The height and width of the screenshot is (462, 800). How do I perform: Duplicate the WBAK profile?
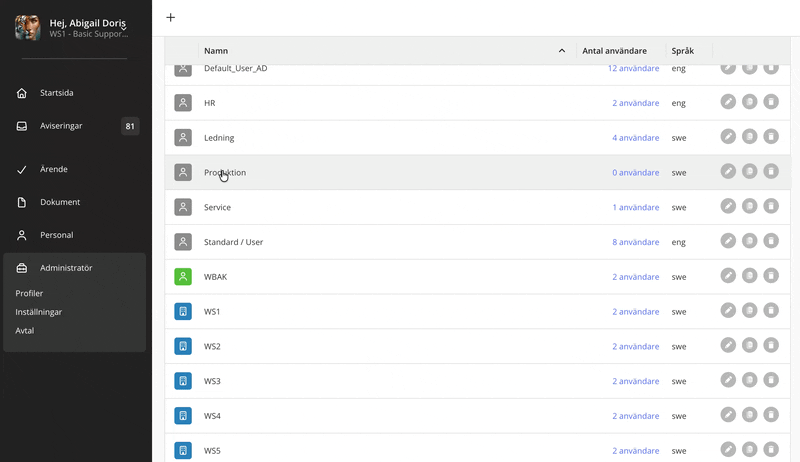coord(749,276)
